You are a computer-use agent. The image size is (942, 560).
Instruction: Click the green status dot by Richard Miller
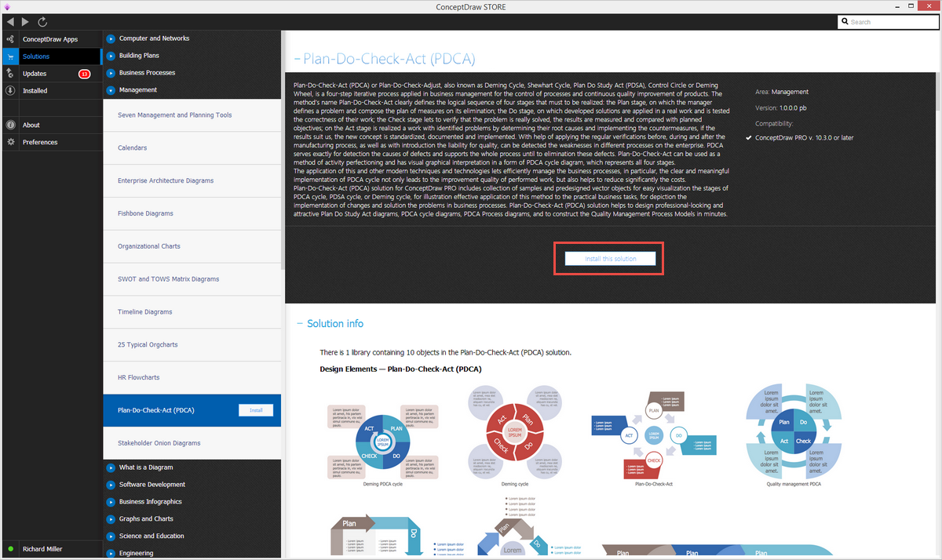point(10,549)
